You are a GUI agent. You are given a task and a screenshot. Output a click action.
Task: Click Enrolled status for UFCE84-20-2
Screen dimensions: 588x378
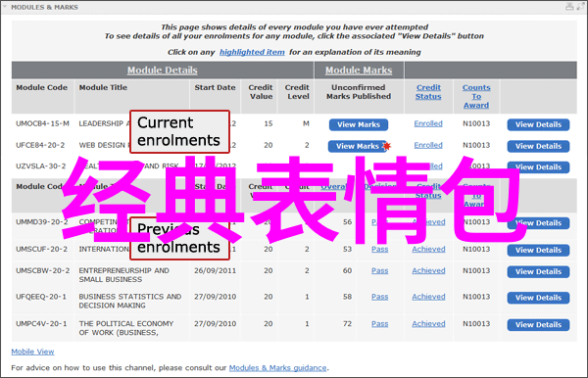(428, 145)
